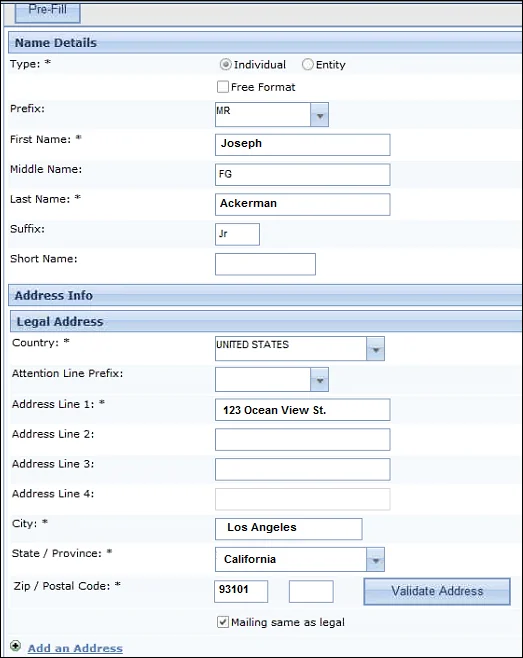This screenshot has height=658, width=523.
Task: Click the empty Address Line 3 field
Action: [303, 469]
